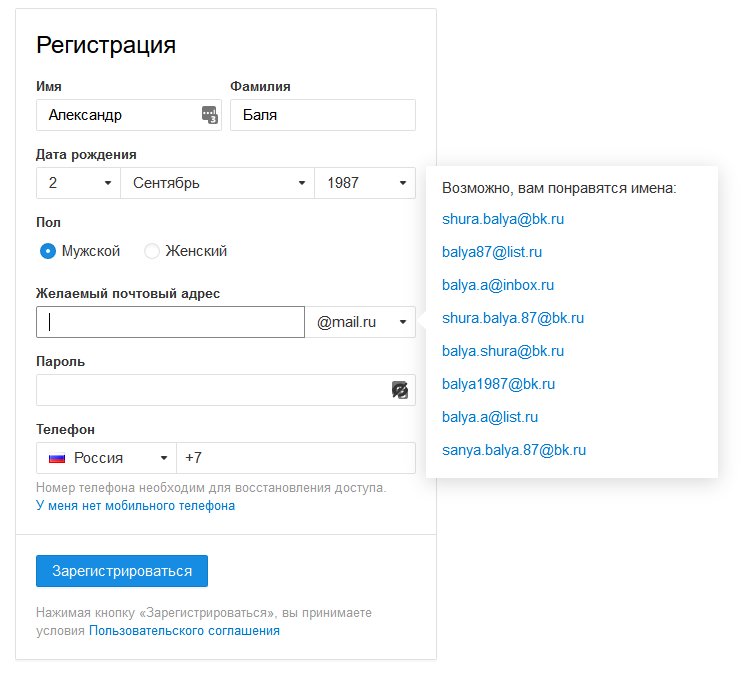Image resolution: width=752 pixels, height=684 pixels.
Task: Open the 1987 birth year dropdown
Action: click(364, 183)
